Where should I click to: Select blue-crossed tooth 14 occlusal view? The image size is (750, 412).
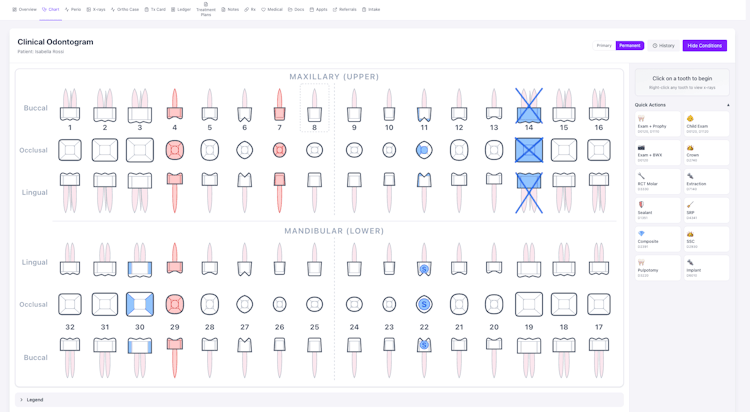click(529, 150)
